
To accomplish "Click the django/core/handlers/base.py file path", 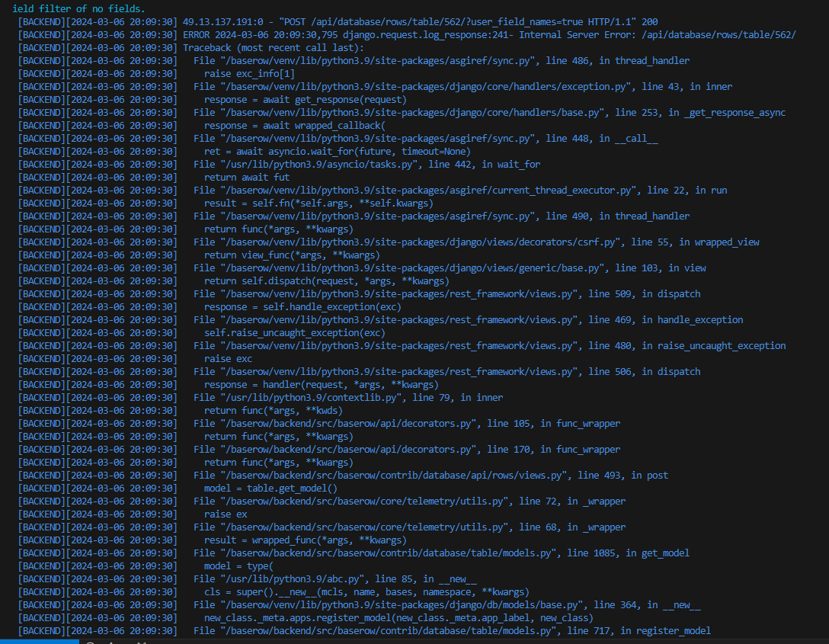I will 412,112.
